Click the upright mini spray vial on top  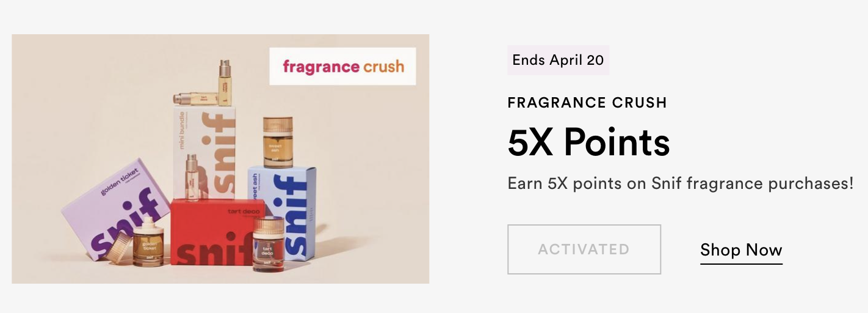click(x=225, y=83)
